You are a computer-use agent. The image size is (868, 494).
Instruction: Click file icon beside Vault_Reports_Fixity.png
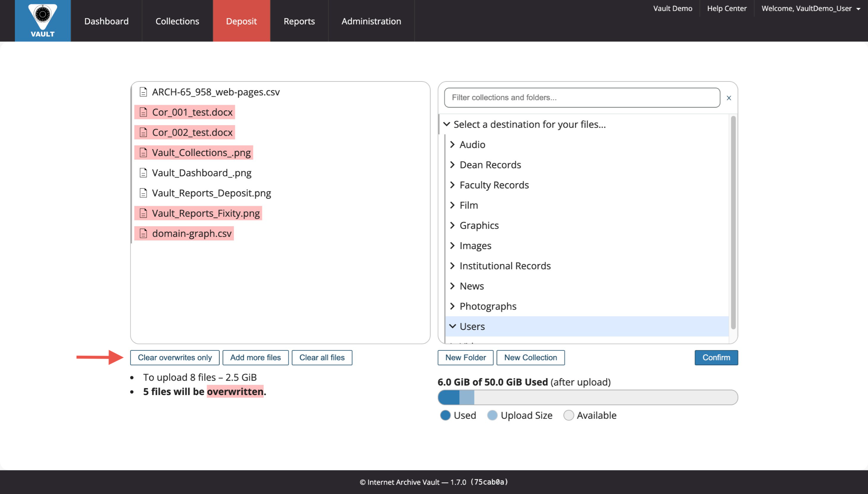[x=143, y=213]
